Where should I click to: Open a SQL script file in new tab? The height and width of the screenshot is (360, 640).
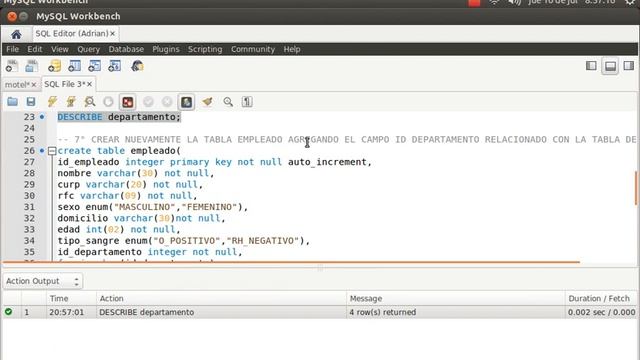31,66
